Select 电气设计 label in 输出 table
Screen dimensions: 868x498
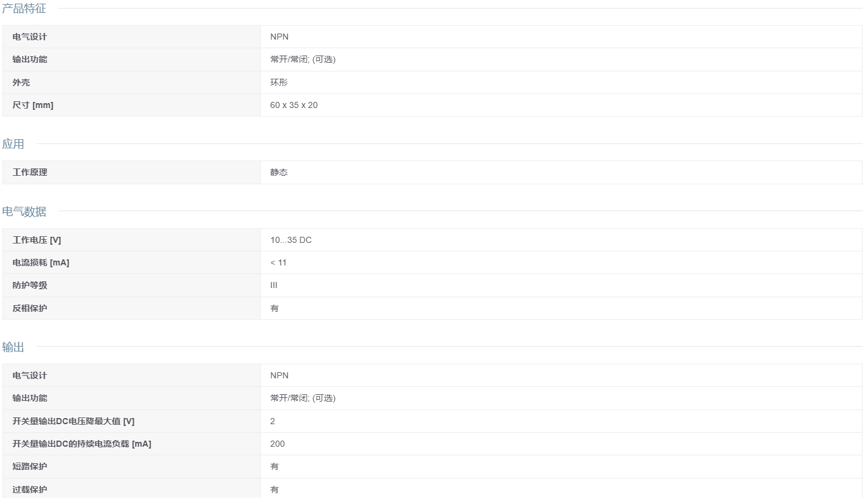pos(29,375)
